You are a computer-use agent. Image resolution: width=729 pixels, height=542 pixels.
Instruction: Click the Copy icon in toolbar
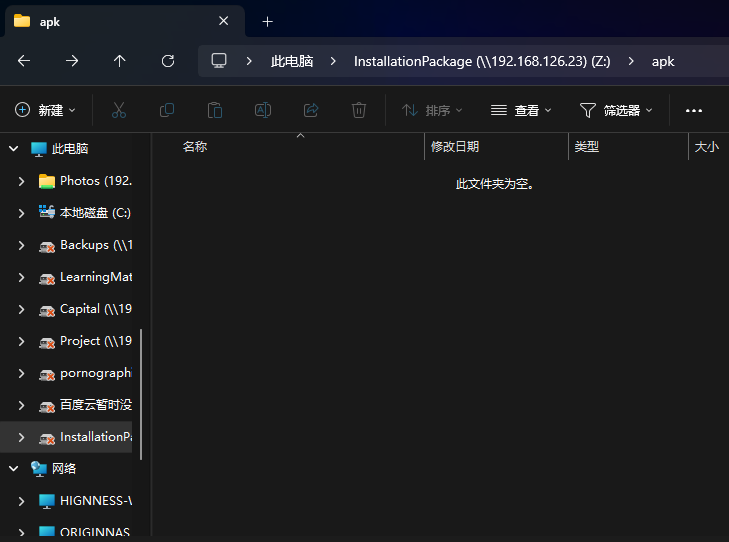click(x=167, y=110)
